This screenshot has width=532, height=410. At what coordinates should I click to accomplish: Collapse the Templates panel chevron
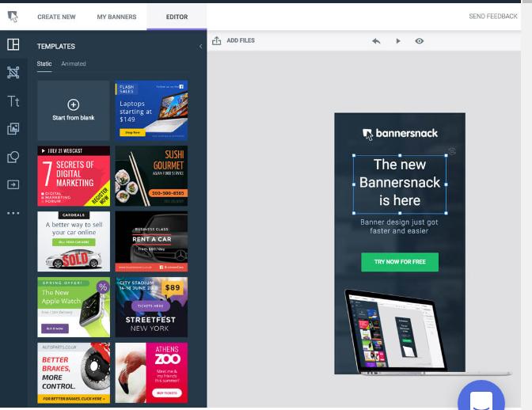tap(200, 47)
